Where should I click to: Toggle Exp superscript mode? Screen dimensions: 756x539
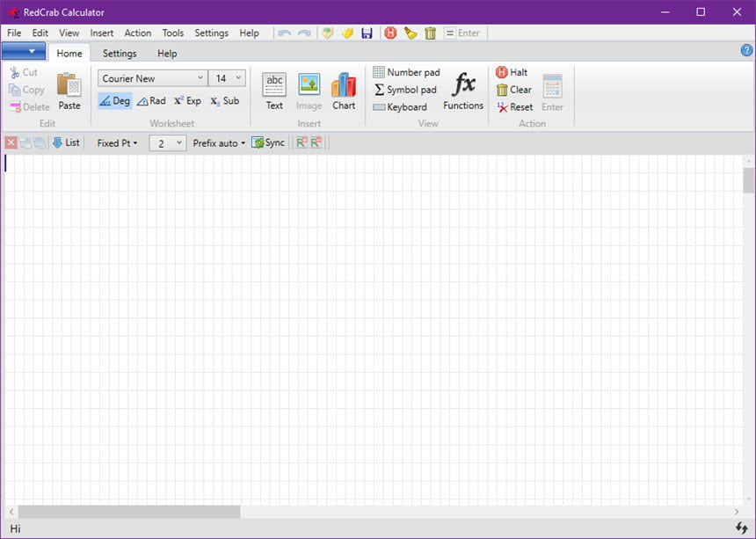[187, 101]
